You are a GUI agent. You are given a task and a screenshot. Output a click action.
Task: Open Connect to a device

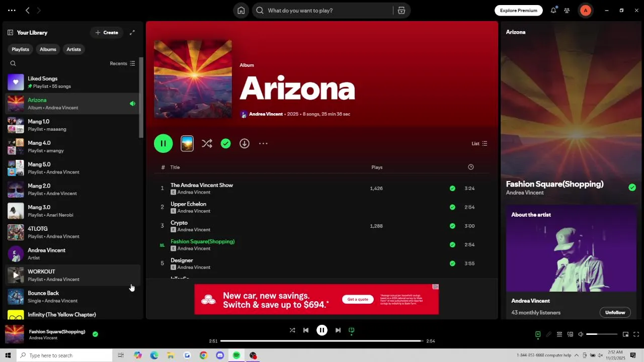pyautogui.click(x=570, y=334)
